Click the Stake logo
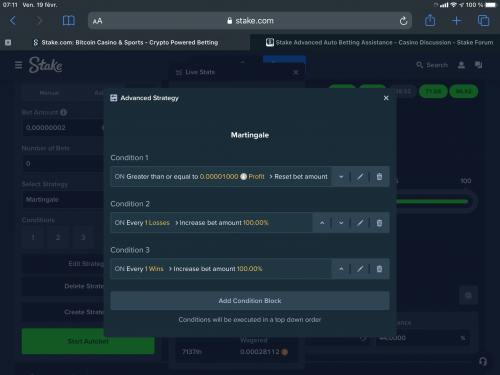Screen dimensions: 500x375 45,65
